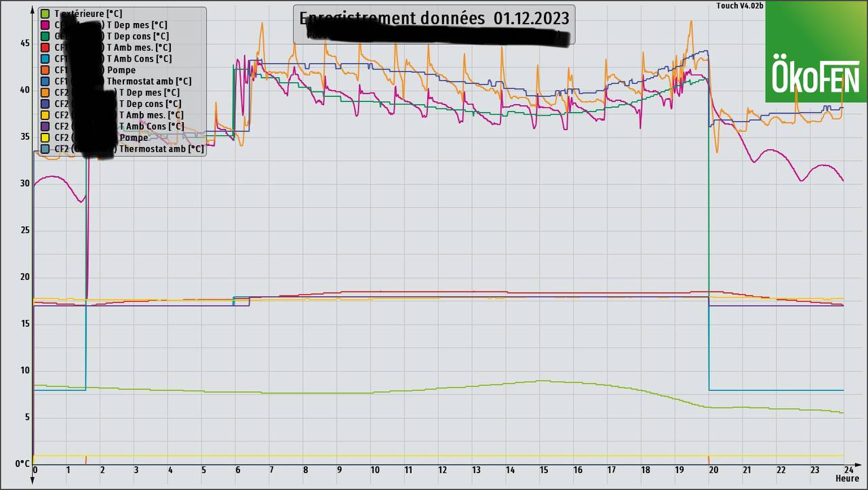The height and width of the screenshot is (490, 868).
Task: Click the Heure axis label
Action: pyautogui.click(x=847, y=478)
